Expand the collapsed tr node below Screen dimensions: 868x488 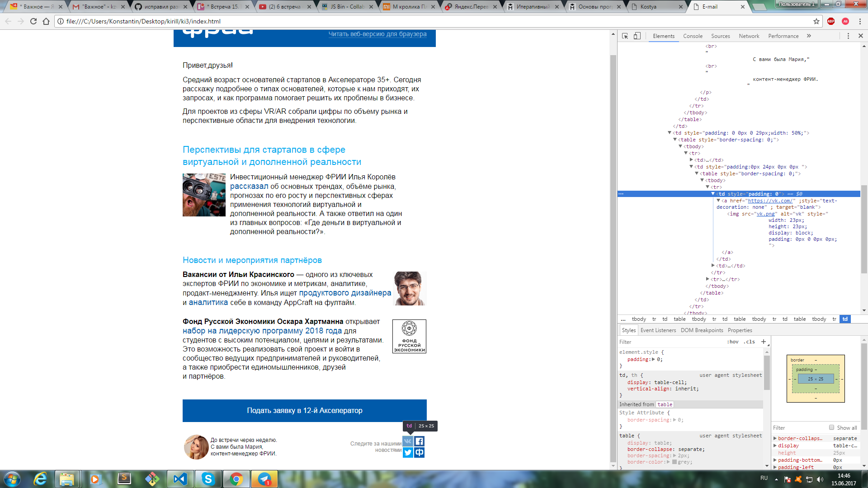[708, 279]
